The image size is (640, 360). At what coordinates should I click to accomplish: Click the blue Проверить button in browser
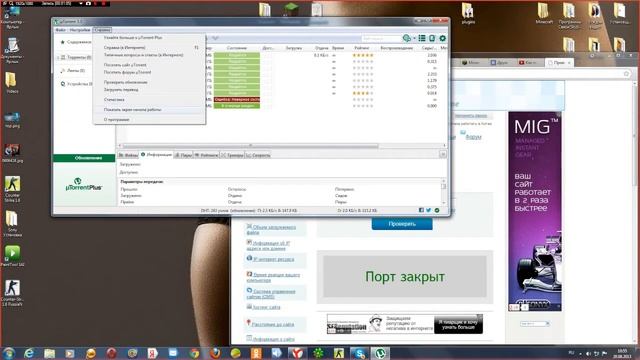[x=402, y=224]
